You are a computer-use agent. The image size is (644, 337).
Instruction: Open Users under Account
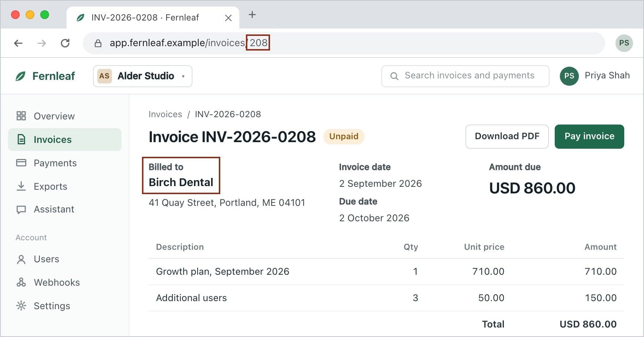point(65,259)
